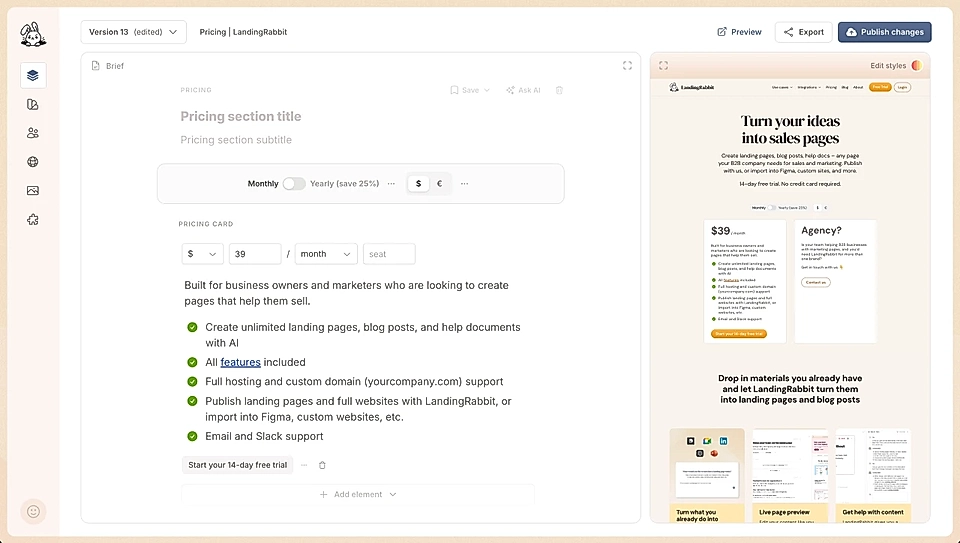
Task: Open the globe domain icon in the sidebar
Action: pos(33,162)
